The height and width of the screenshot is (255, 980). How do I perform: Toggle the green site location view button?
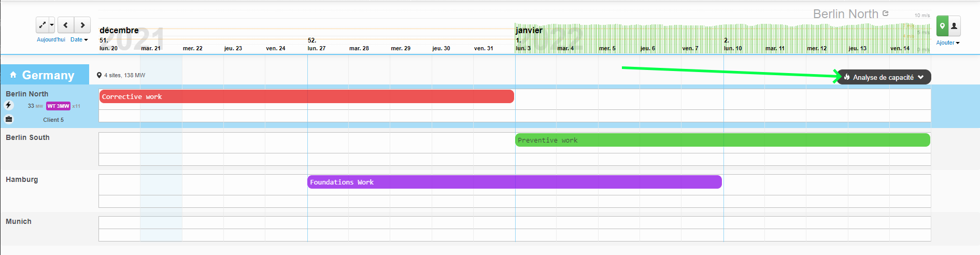pyautogui.click(x=942, y=26)
